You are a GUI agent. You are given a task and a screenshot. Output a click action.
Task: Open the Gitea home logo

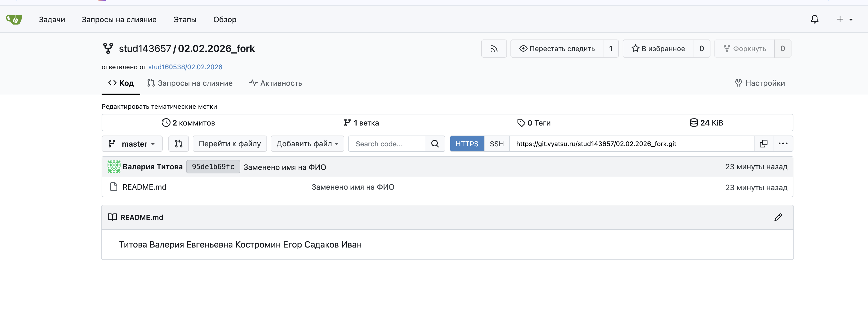(x=14, y=19)
